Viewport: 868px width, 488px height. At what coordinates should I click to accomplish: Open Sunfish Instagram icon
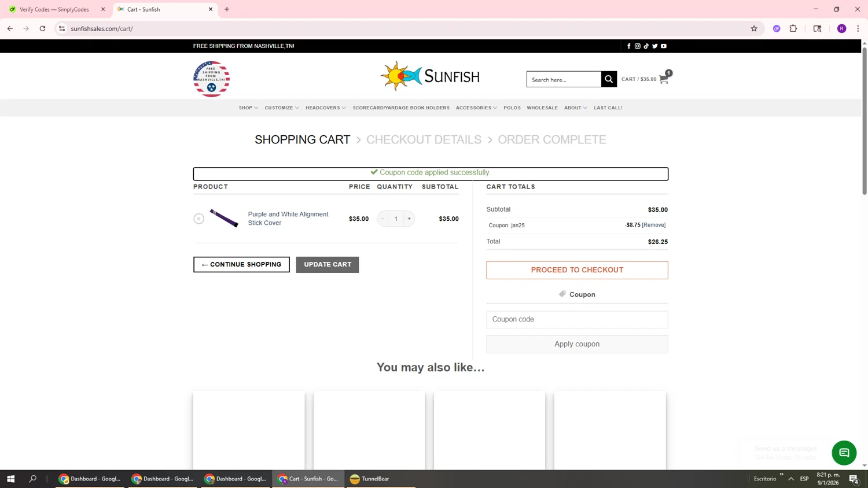(x=638, y=46)
